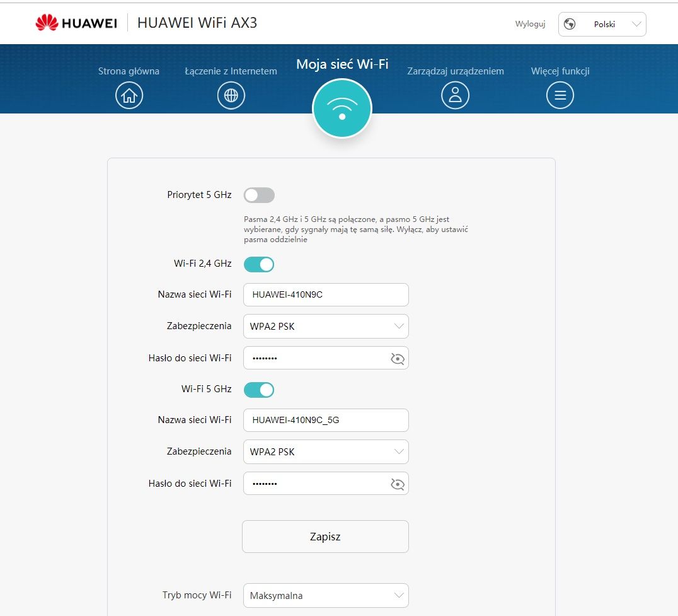Click the globe icon in language selector
678x616 pixels.
(x=570, y=24)
